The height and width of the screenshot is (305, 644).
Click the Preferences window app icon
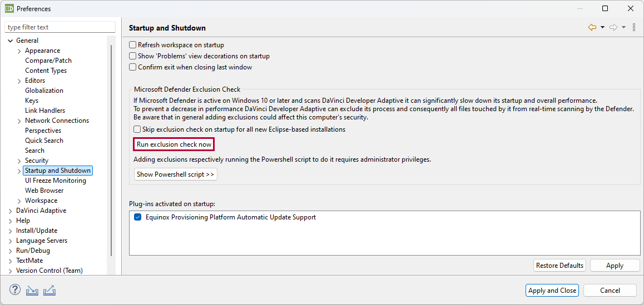point(9,8)
